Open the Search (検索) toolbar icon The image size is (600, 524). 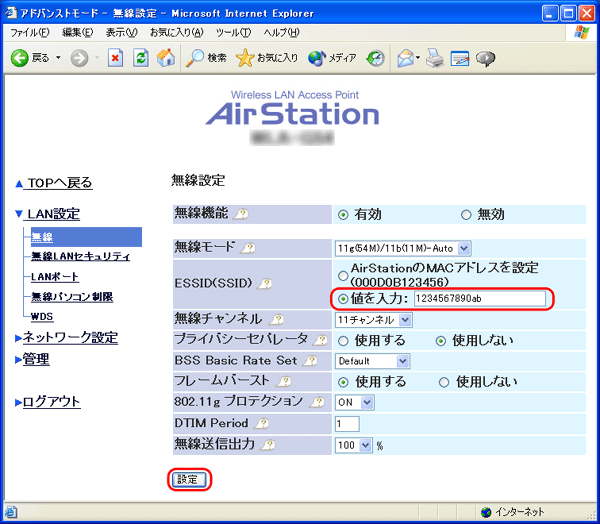(x=197, y=58)
